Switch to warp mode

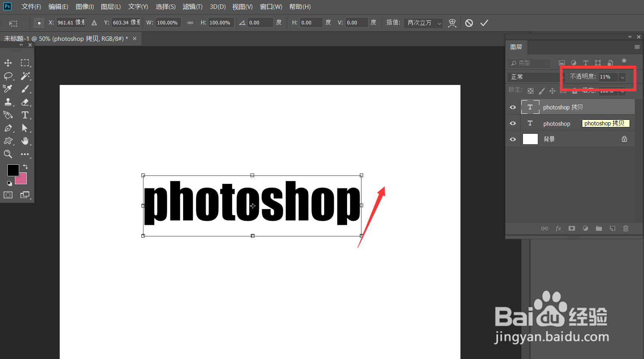452,23
